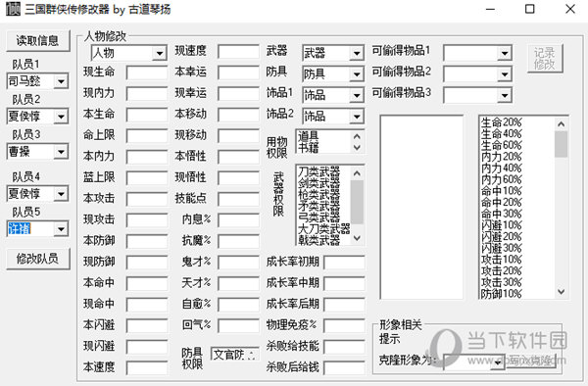Expand the 人物 character dropdown

click(x=160, y=53)
